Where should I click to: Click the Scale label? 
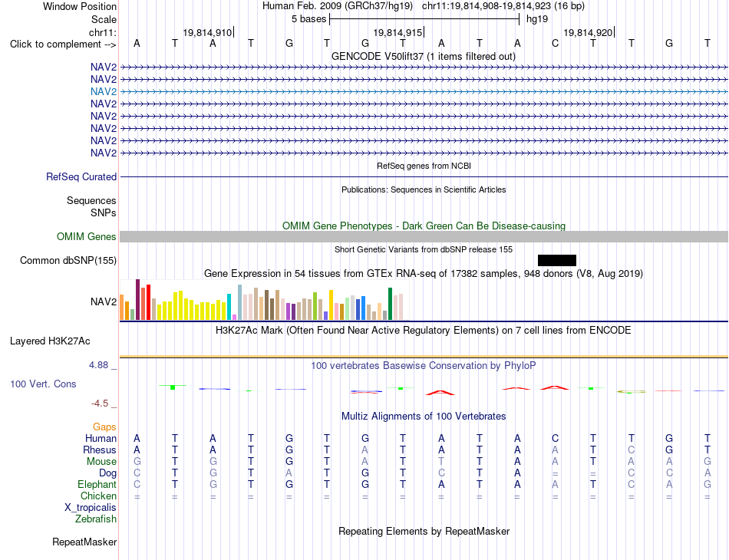coord(104,19)
